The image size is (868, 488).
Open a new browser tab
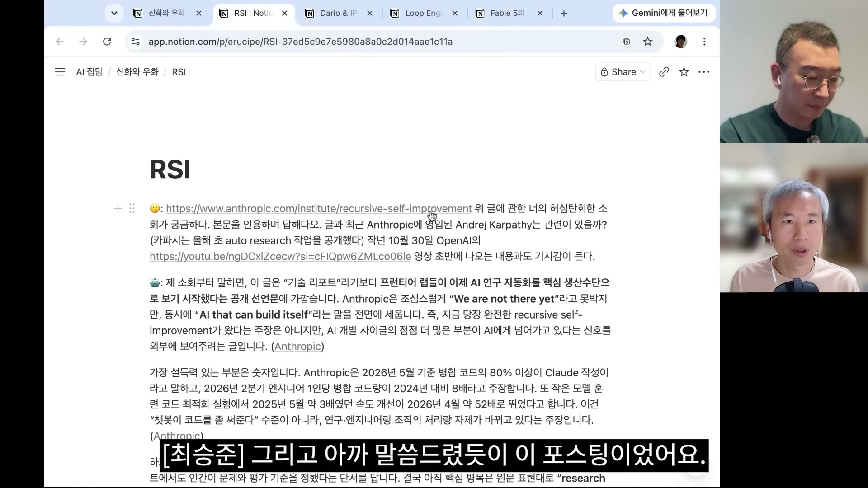(x=564, y=14)
